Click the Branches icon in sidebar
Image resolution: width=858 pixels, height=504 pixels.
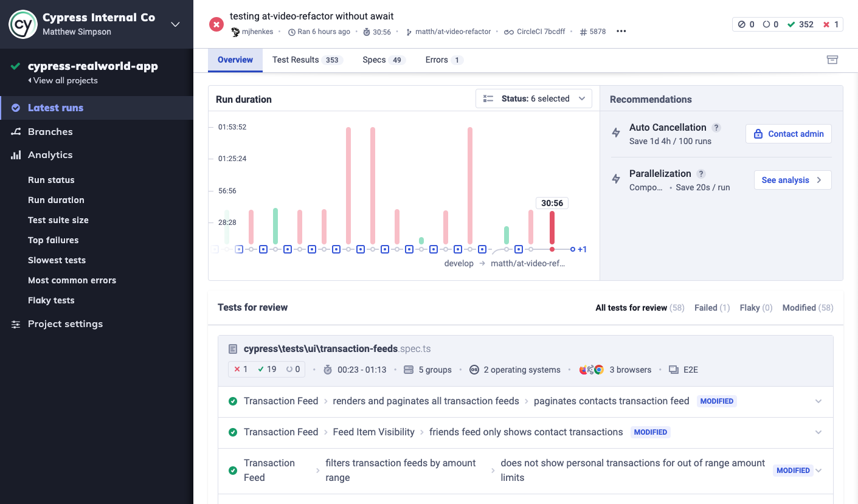(16, 131)
